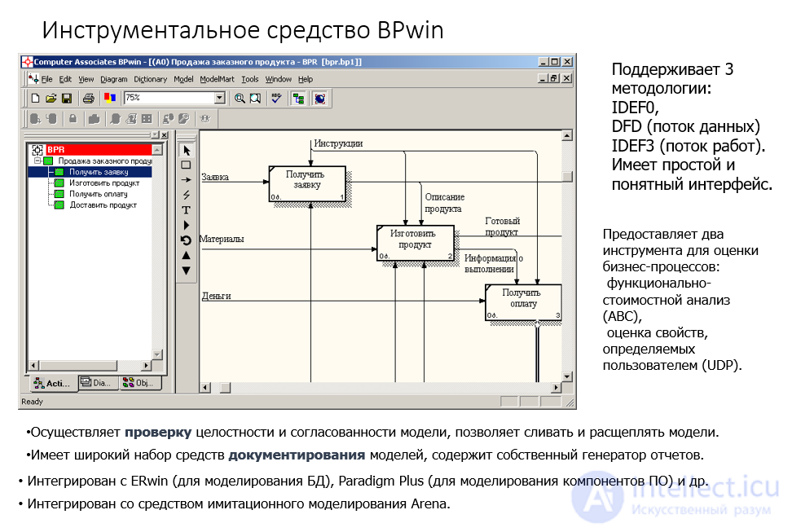Open the 75% zoom dropdown arrow
The height and width of the screenshot is (532, 792).
coord(219,98)
